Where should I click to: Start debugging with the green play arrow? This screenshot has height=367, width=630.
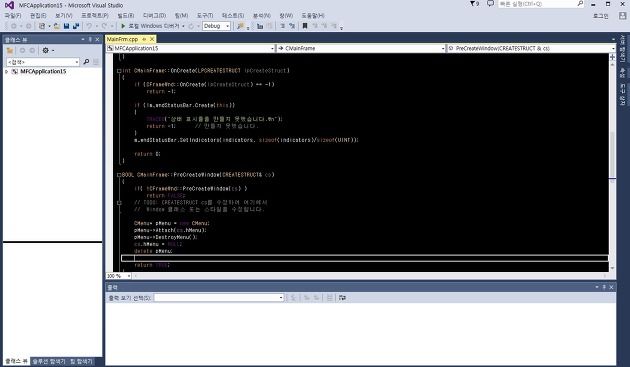[123, 26]
